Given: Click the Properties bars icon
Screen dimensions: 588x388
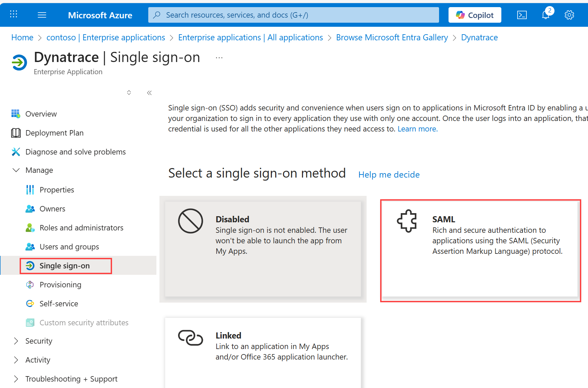Looking at the screenshot, I should point(30,190).
